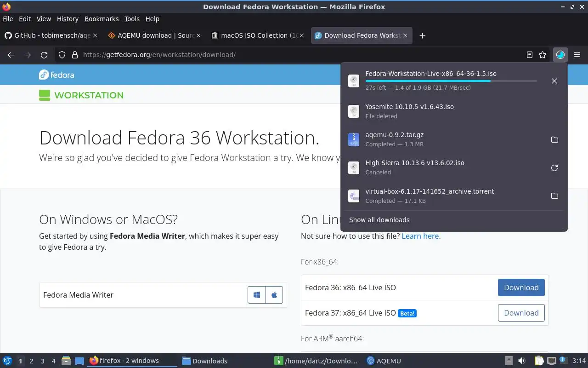Open the Firefox hamburger application menu

pyautogui.click(x=577, y=55)
